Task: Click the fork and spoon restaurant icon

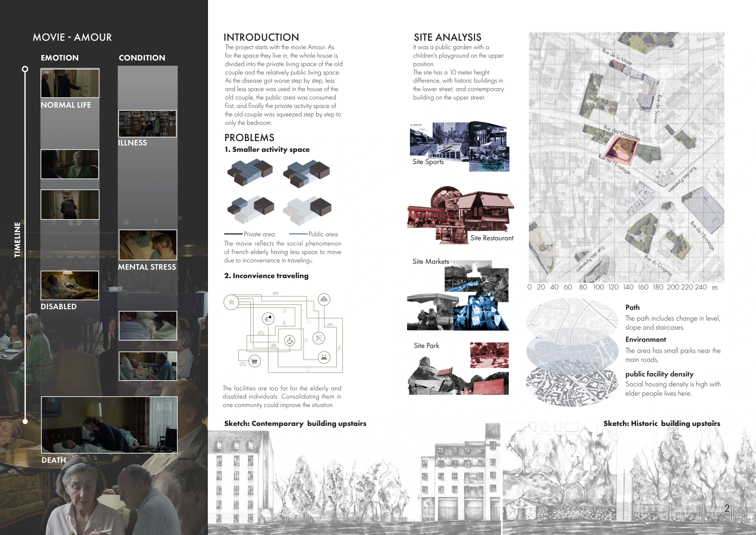Action: 319,338
